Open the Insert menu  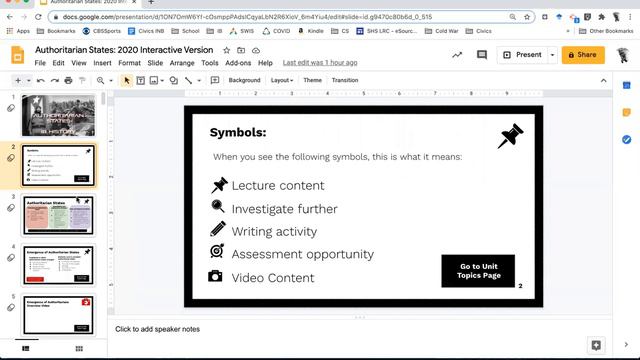tap(102, 63)
